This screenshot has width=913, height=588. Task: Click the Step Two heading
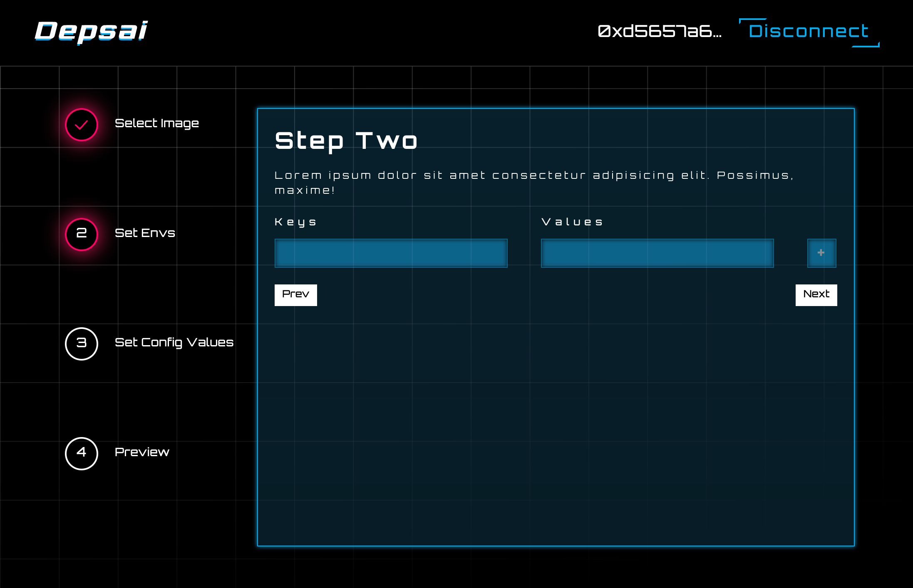coord(346,141)
